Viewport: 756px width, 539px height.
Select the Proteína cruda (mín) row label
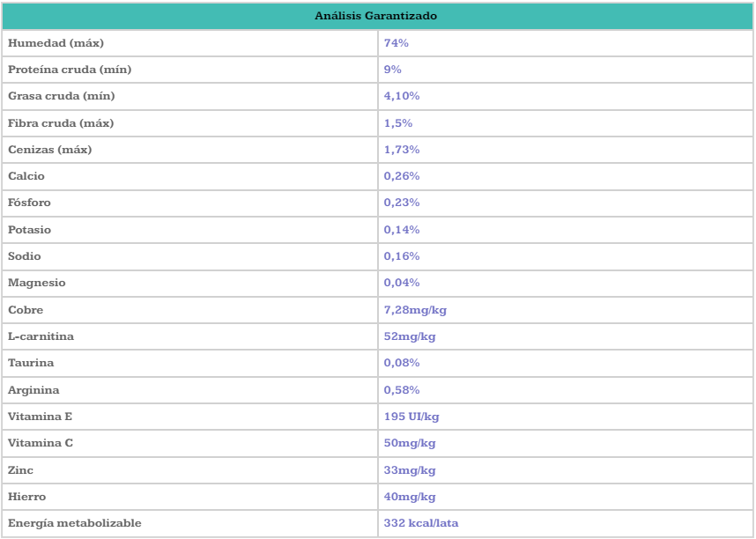70,69
